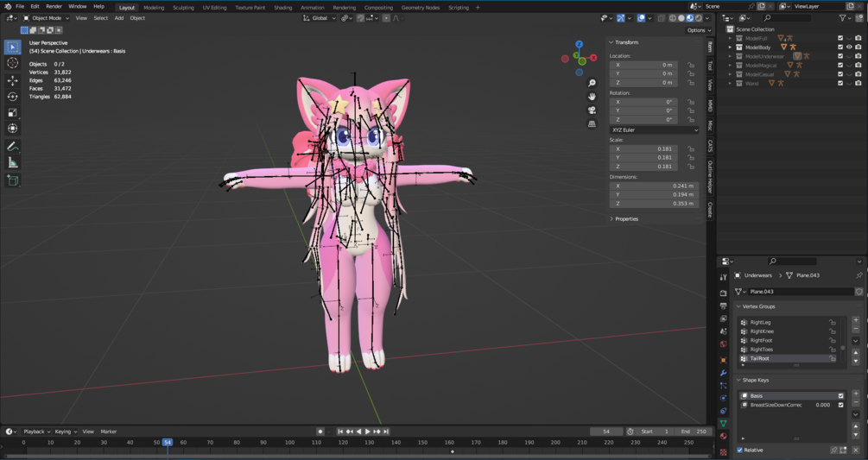868x460 pixels.
Task: Open the timeline Keying menu
Action: point(66,432)
